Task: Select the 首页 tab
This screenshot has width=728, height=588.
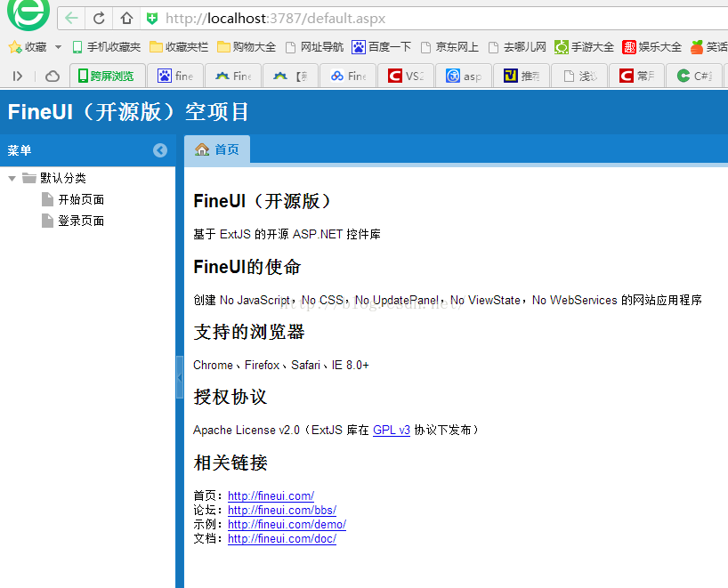Action: pyautogui.click(x=217, y=149)
